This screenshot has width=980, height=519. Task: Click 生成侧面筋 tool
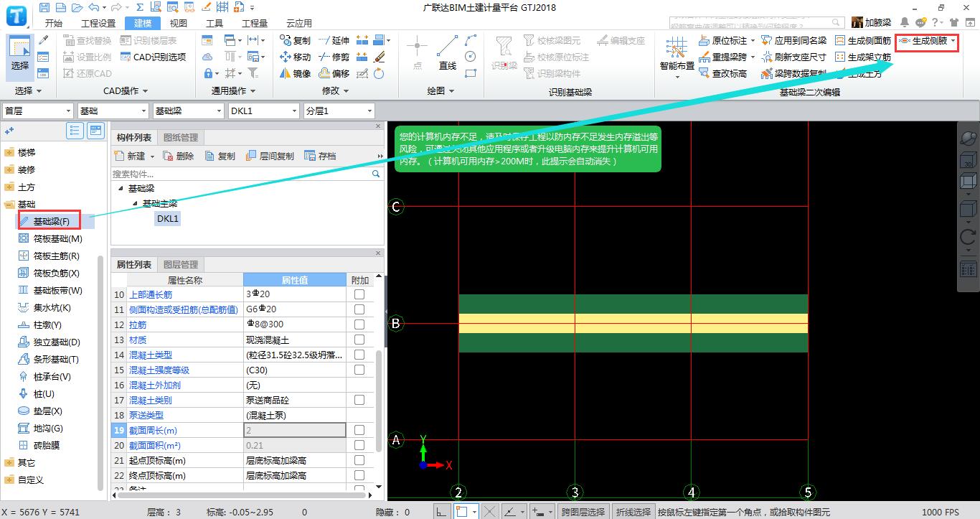click(x=863, y=40)
